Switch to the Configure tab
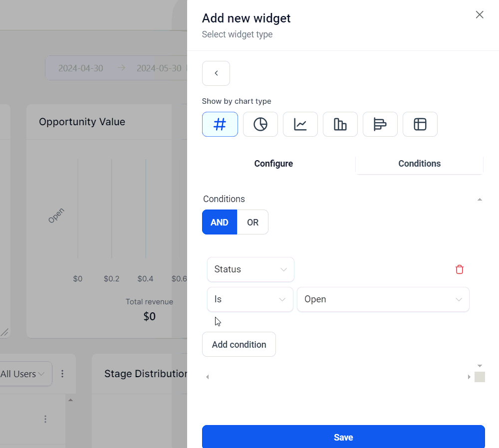This screenshot has width=499, height=448. (x=273, y=164)
